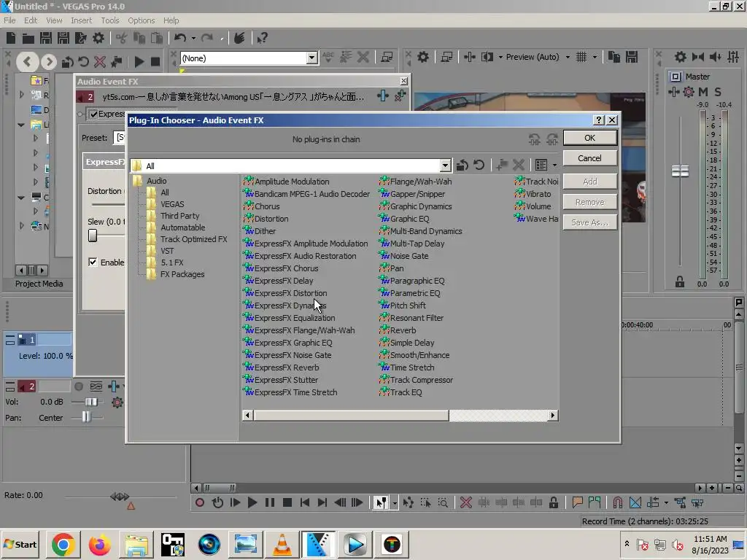Click Cancel in Plug-In Chooser
Viewport: 747px width, 560px height.
coord(589,158)
